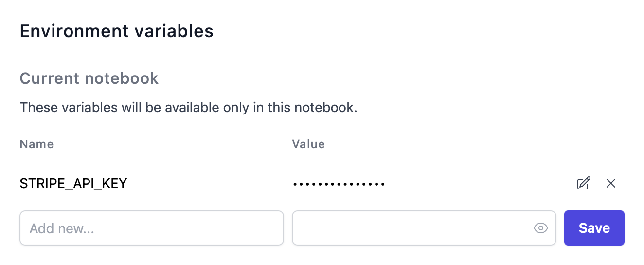
Task: Toggle value visibility with the eye icon
Action: pos(541,228)
